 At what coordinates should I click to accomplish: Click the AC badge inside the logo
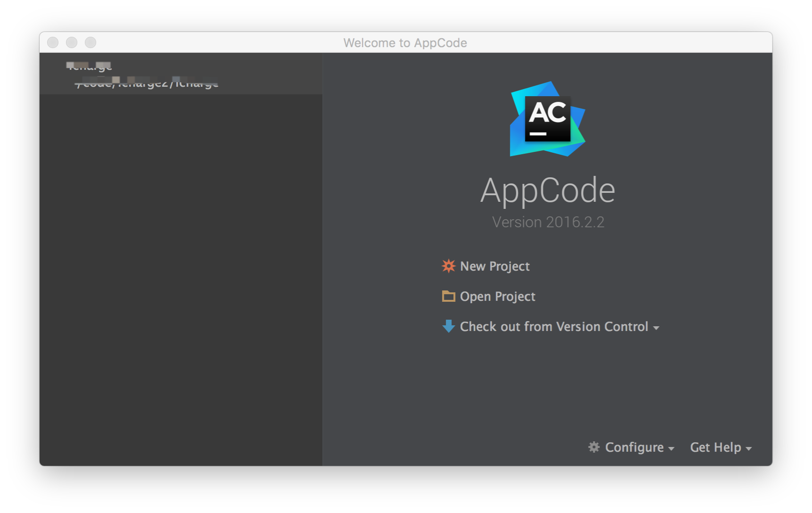click(547, 119)
